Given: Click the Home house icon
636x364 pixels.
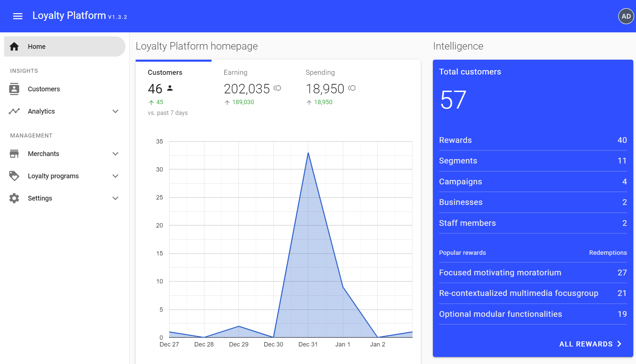Looking at the screenshot, I should point(14,47).
